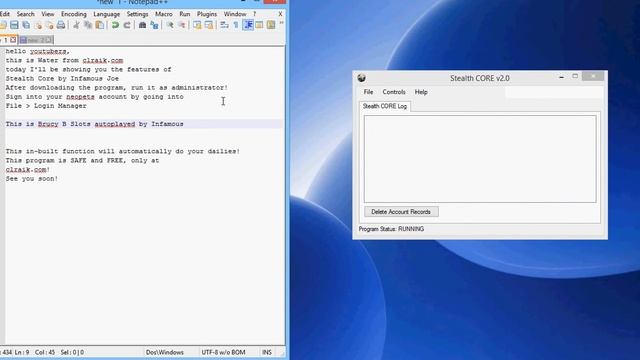Click the Sel : 0 | 0 status entry
The image size is (640, 360).
[x=72, y=352]
